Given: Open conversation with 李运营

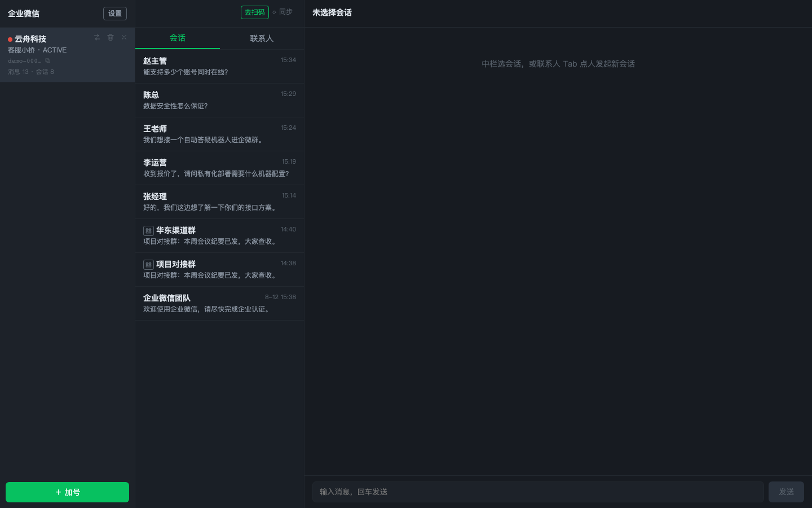Looking at the screenshot, I should point(220,168).
